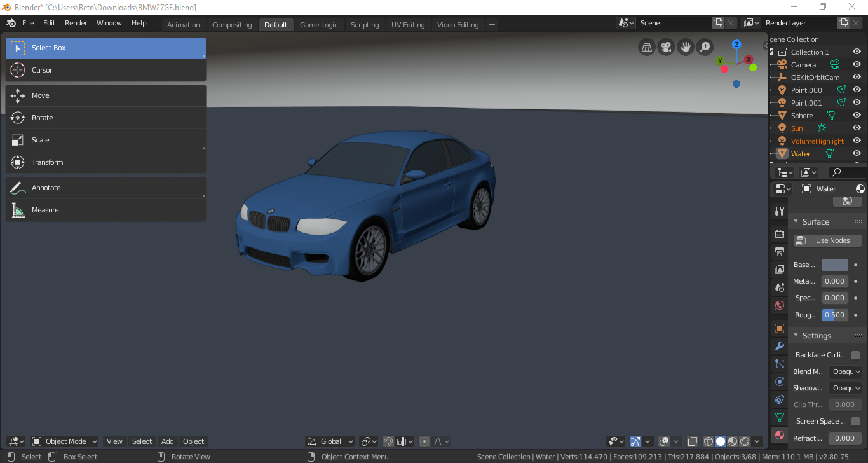Open the viewport View menu button
The height and width of the screenshot is (463, 868).
point(114,441)
